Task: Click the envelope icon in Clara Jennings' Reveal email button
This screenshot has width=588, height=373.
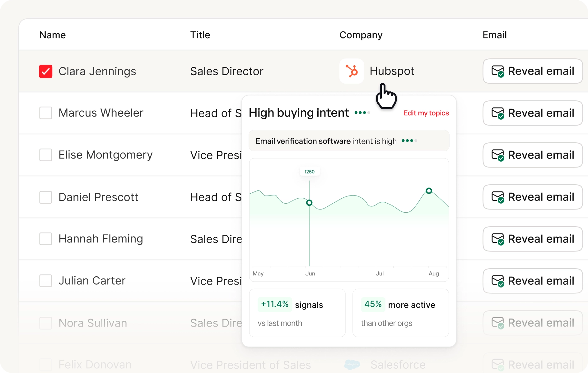Action: pyautogui.click(x=498, y=71)
